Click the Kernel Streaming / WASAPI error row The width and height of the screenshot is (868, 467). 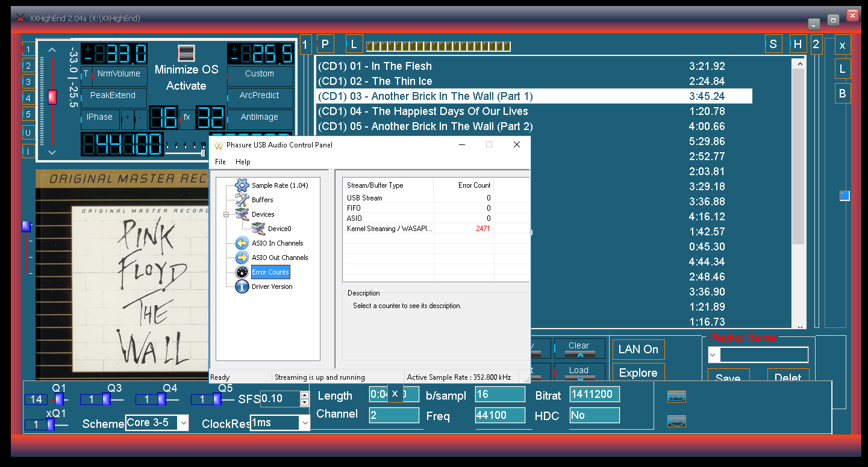click(x=419, y=229)
